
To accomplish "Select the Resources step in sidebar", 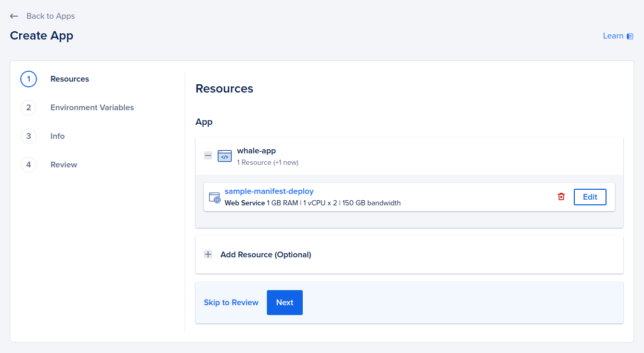I will coord(70,79).
